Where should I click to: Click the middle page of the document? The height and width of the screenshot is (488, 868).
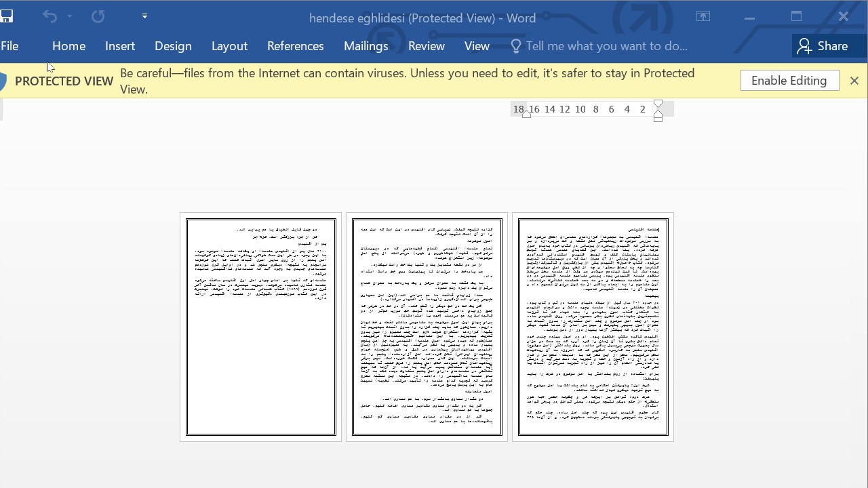(427, 327)
